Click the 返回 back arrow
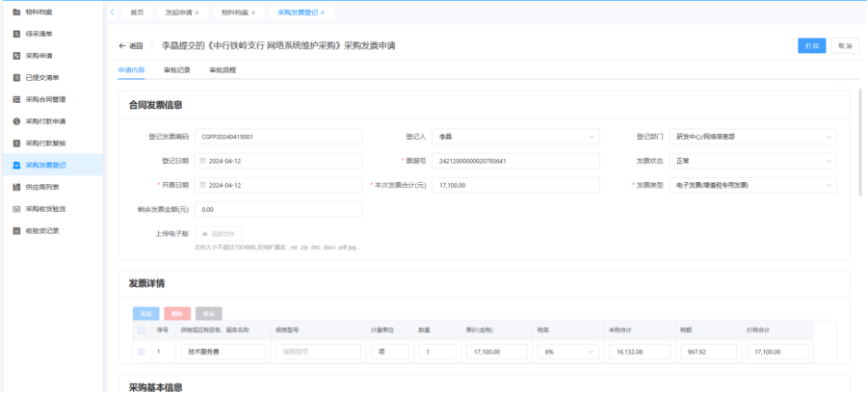This screenshot has width=868, height=393. pos(130,45)
